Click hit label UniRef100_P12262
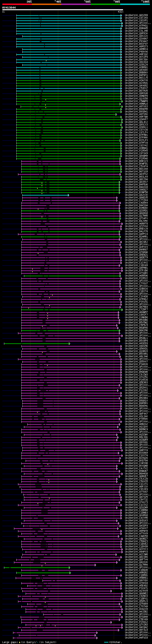Image resolution: width=152 pixels, height=644 pixels. point(137,390)
